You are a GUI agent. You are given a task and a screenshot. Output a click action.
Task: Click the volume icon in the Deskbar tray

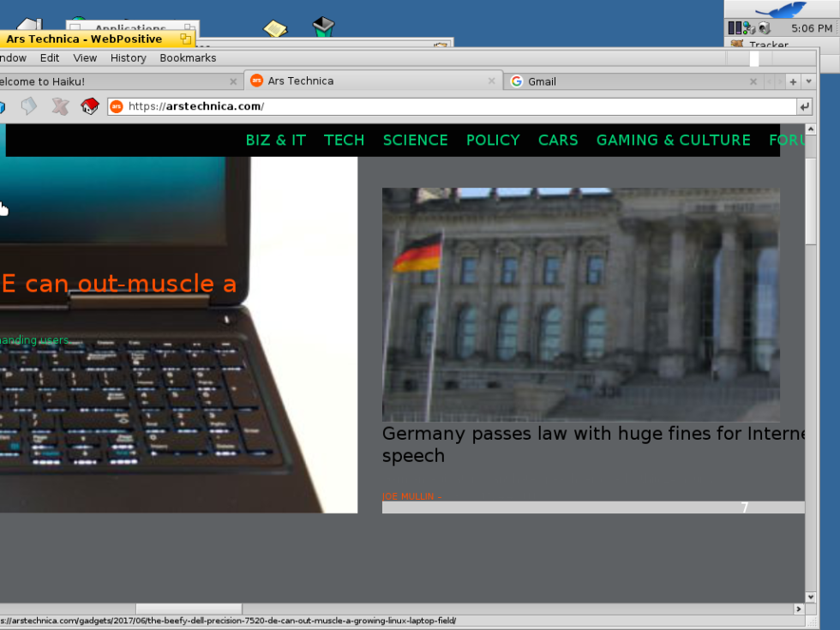764,27
